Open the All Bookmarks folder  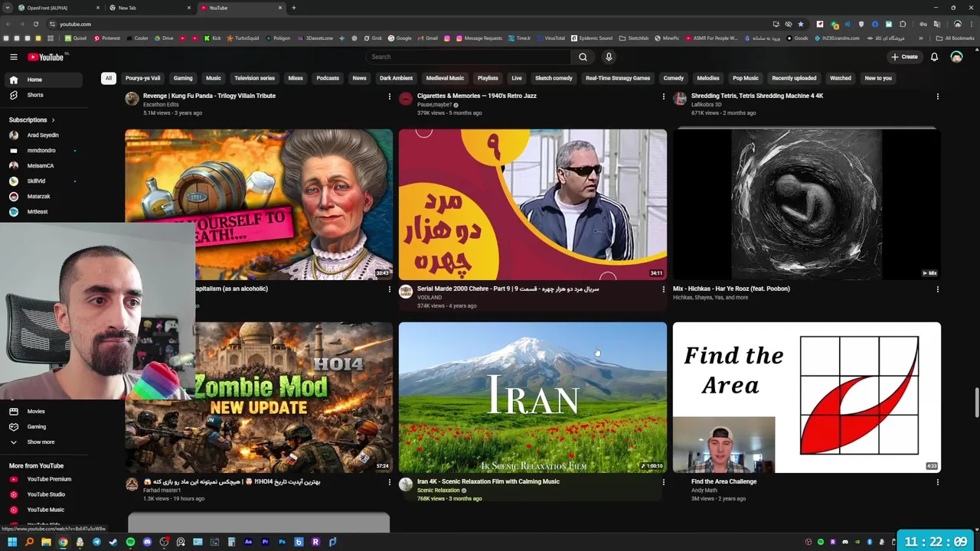(955, 38)
